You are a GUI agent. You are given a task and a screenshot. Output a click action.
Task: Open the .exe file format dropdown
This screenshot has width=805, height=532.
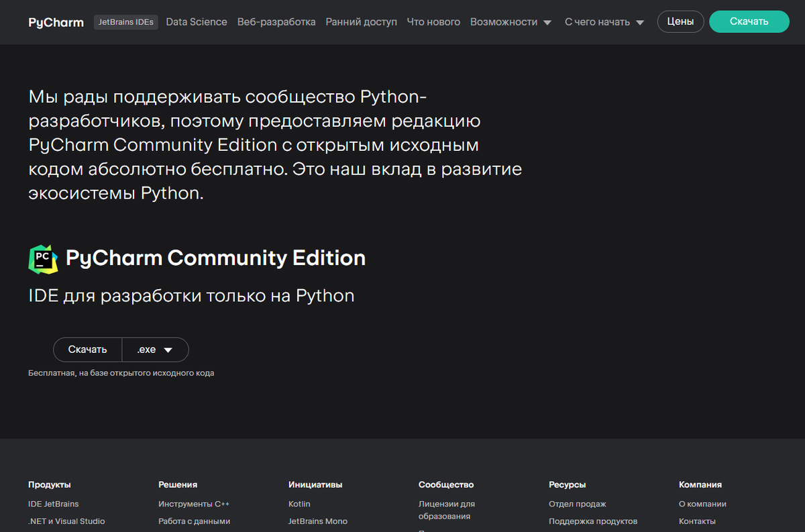pyautogui.click(x=155, y=350)
